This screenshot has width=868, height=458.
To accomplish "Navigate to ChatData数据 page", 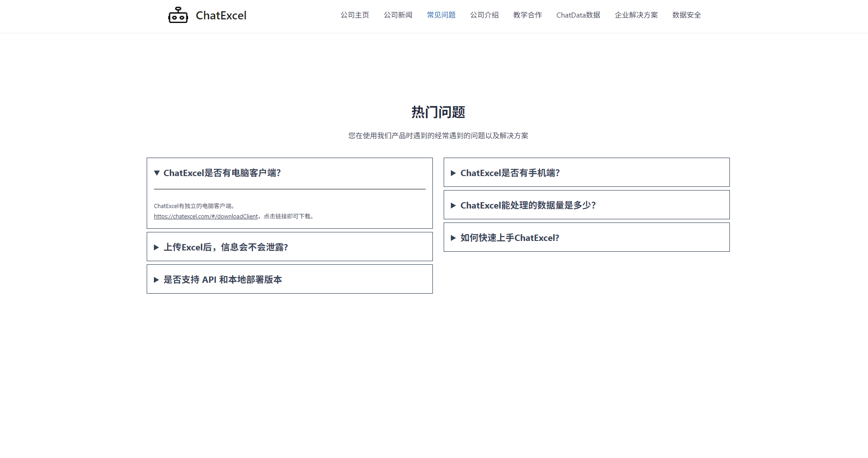I will point(578,15).
